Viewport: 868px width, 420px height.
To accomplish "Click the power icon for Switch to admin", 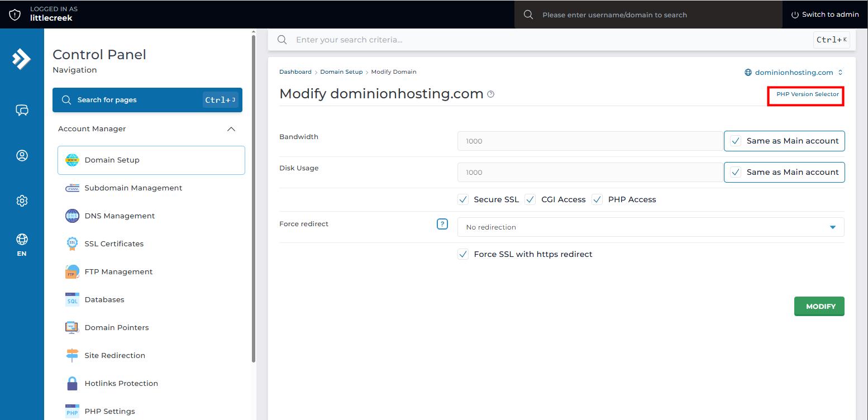I will click(795, 15).
